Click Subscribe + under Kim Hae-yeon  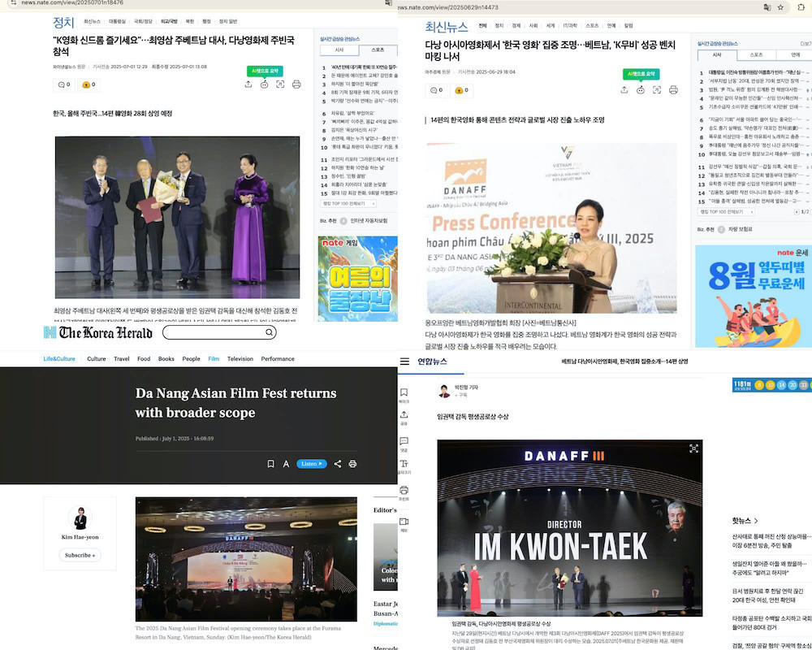coord(80,555)
